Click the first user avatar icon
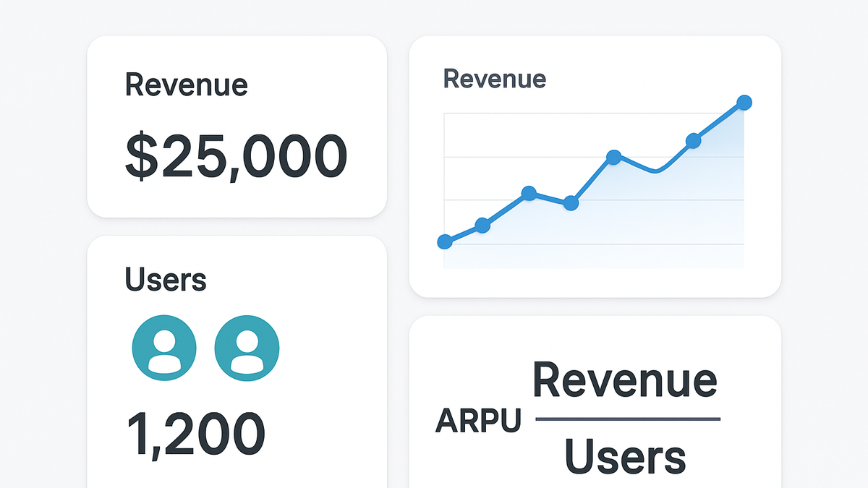The image size is (868, 488). tap(164, 347)
